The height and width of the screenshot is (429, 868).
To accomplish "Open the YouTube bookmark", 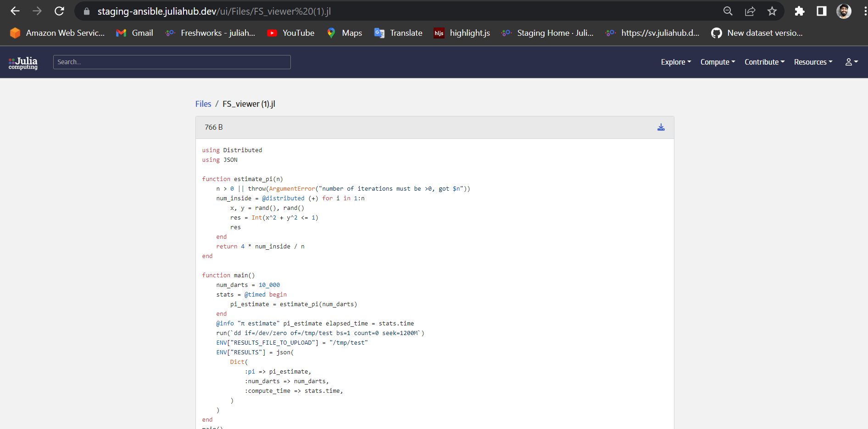I will point(291,33).
